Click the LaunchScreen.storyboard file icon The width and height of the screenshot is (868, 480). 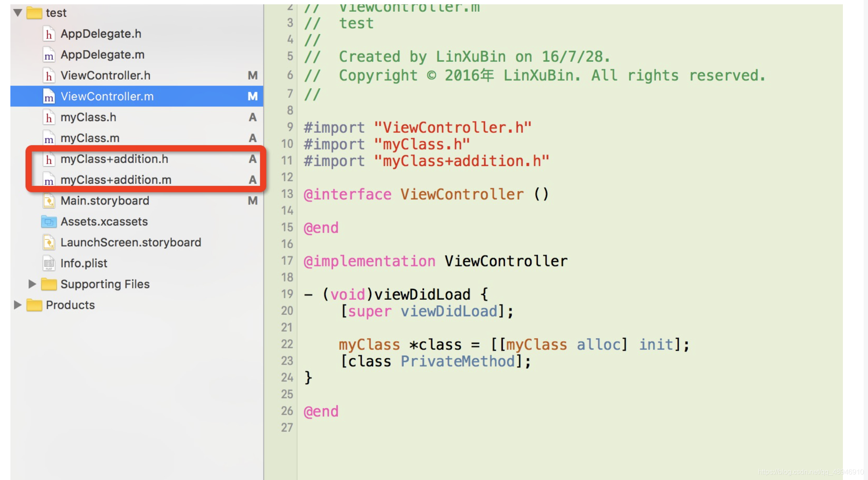49,242
